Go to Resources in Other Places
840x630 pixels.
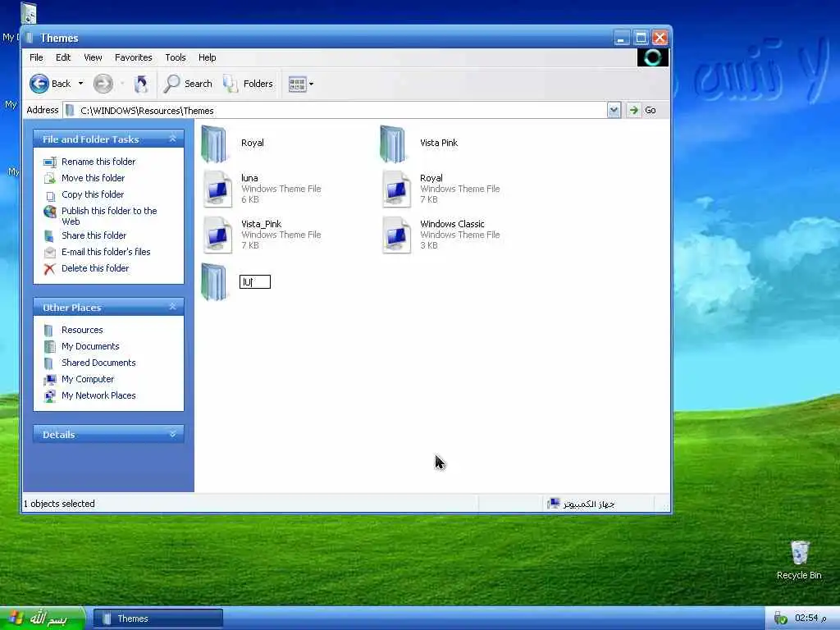pyautogui.click(x=82, y=330)
